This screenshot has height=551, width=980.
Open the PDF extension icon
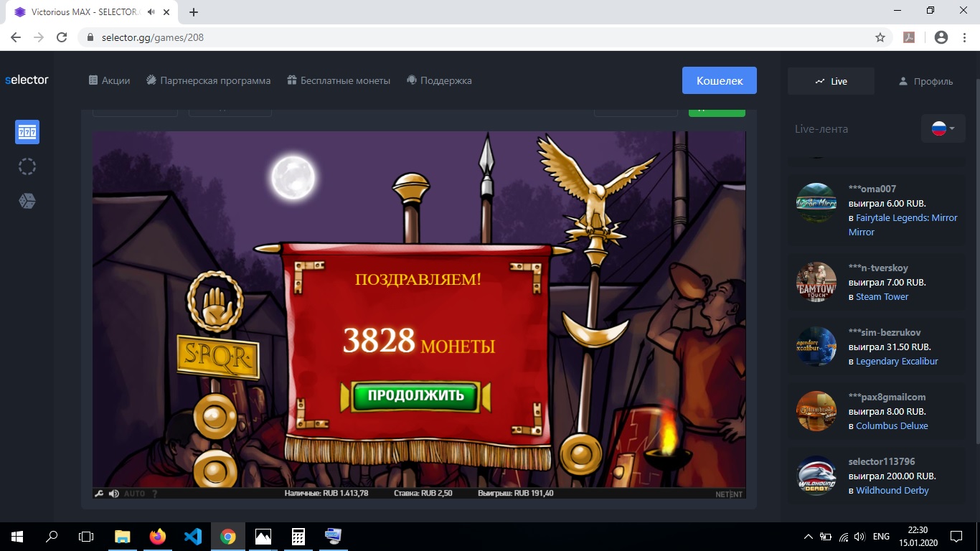coord(909,37)
